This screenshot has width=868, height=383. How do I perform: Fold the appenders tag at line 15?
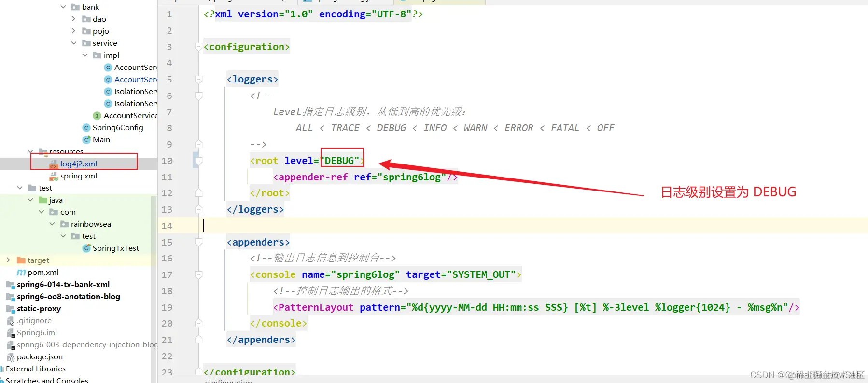pyautogui.click(x=198, y=242)
